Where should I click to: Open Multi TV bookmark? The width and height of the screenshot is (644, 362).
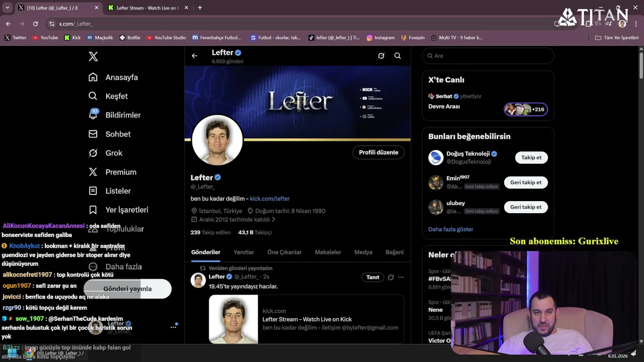456,38
